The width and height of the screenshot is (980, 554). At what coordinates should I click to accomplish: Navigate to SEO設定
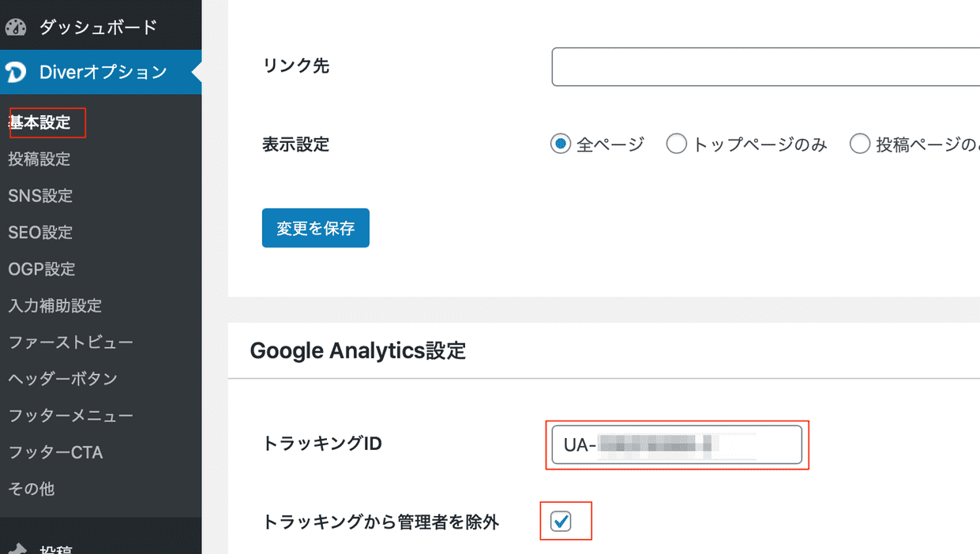[x=40, y=233]
